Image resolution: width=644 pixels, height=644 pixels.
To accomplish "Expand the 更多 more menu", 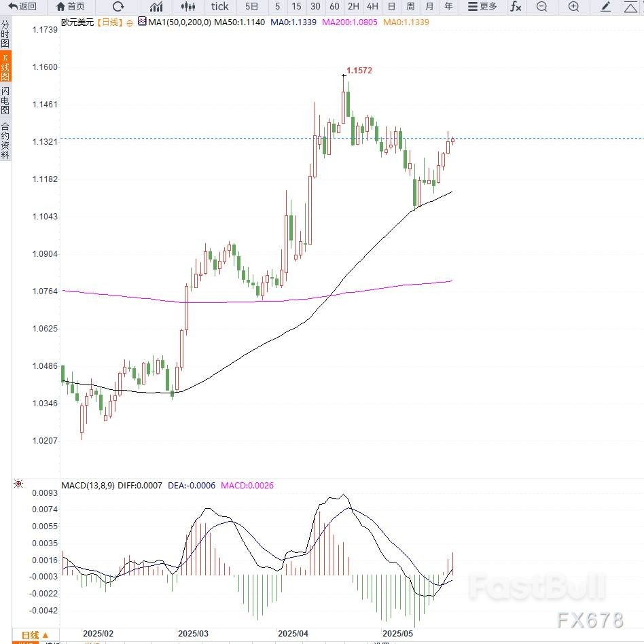I will point(483,7).
